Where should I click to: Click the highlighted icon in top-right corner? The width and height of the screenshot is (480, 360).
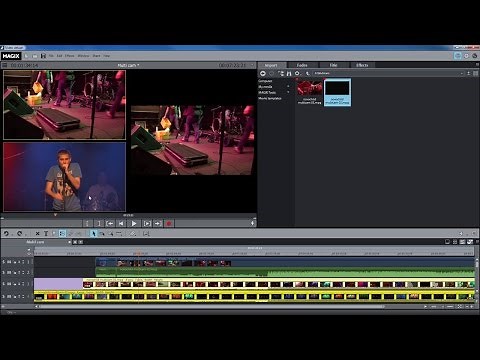[458, 56]
